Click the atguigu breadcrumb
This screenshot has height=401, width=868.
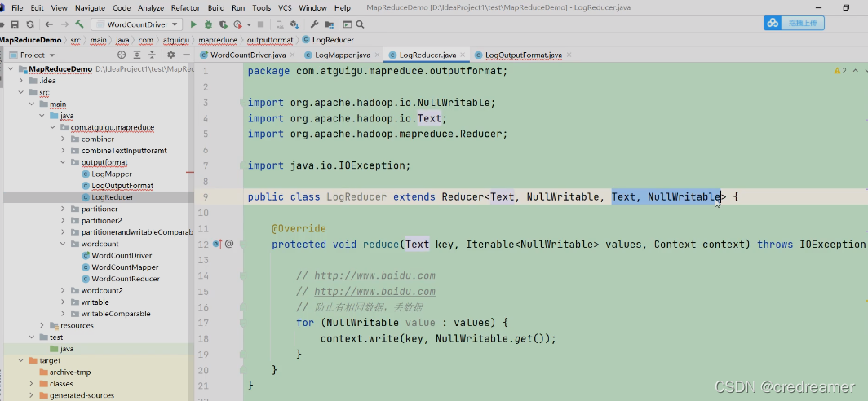pyautogui.click(x=175, y=40)
